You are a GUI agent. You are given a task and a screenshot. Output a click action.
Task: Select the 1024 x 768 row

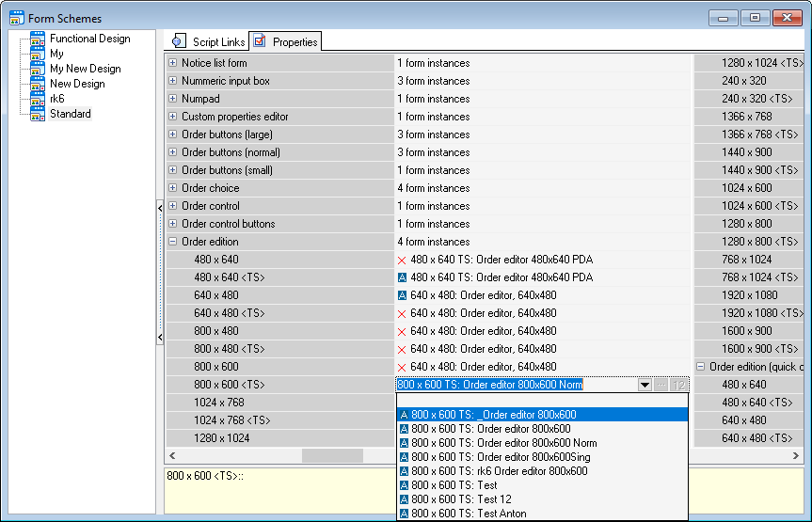[x=279, y=403]
